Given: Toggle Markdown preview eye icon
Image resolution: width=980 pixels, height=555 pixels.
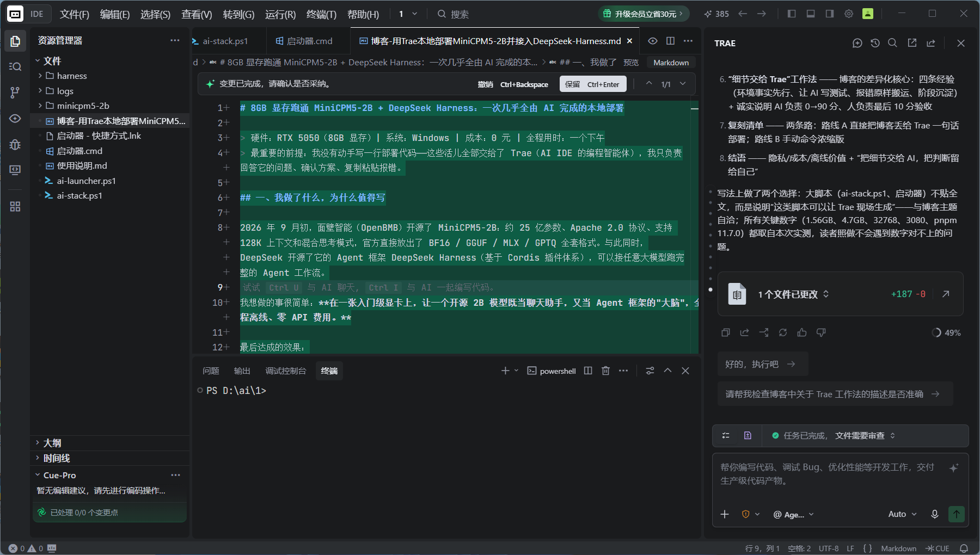Looking at the screenshot, I should tap(653, 41).
